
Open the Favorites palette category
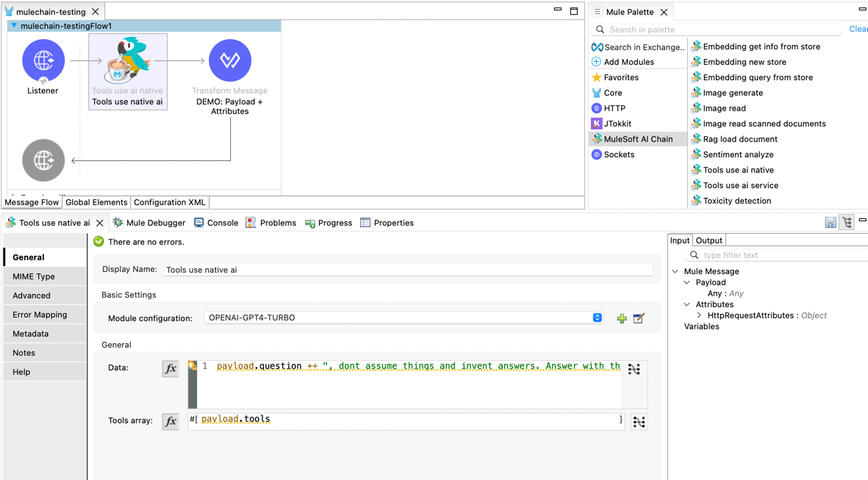click(x=615, y=77)
